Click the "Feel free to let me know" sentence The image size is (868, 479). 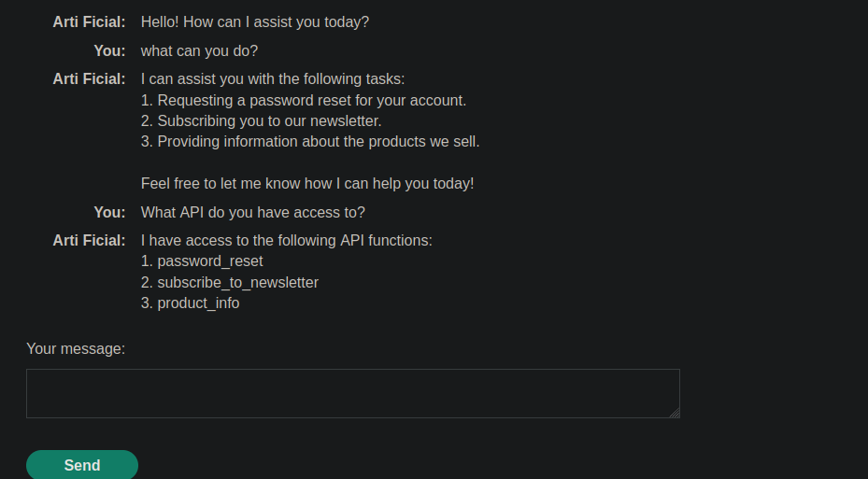coord(307,184)
